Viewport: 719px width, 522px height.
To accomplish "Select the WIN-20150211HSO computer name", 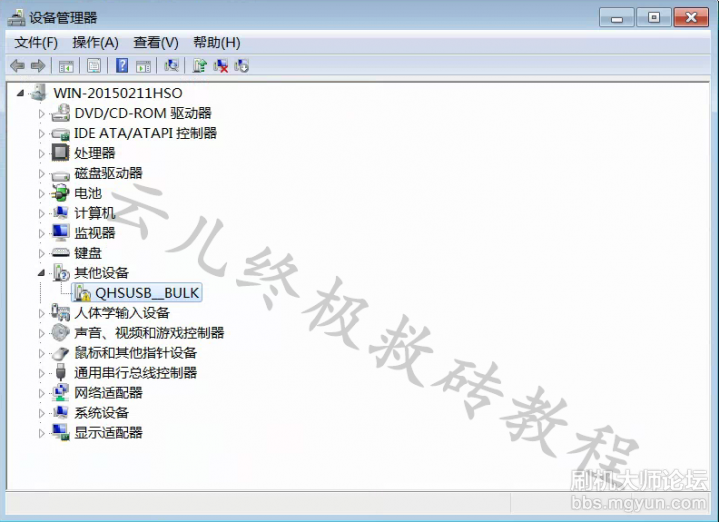I will pos(118,93).
